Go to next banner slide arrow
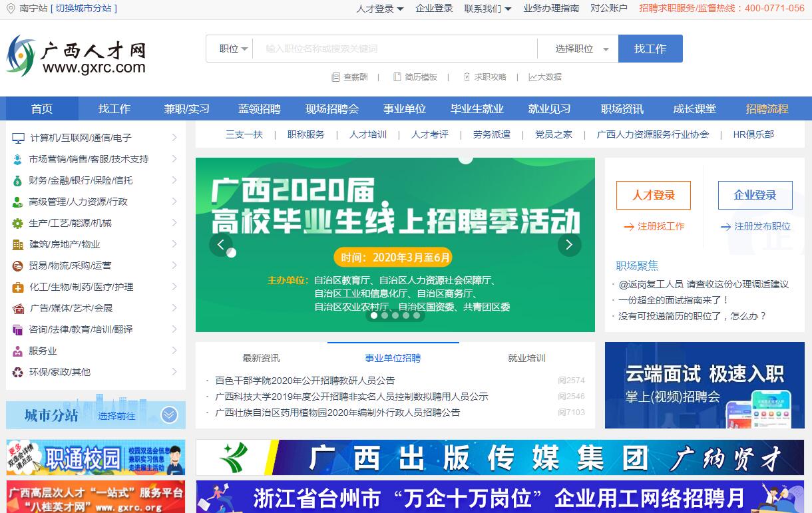The height and width of the screenshot is (513, 812). (569, 245)
